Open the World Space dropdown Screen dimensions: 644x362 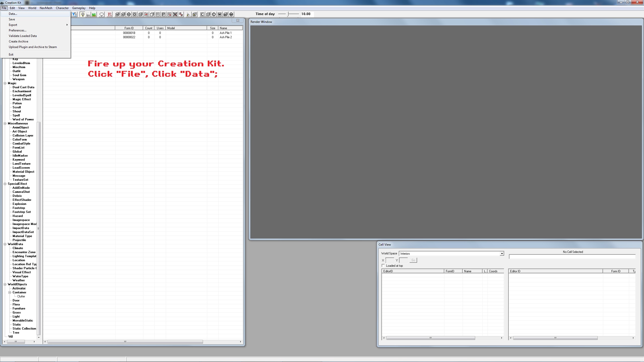pos(502,253)
